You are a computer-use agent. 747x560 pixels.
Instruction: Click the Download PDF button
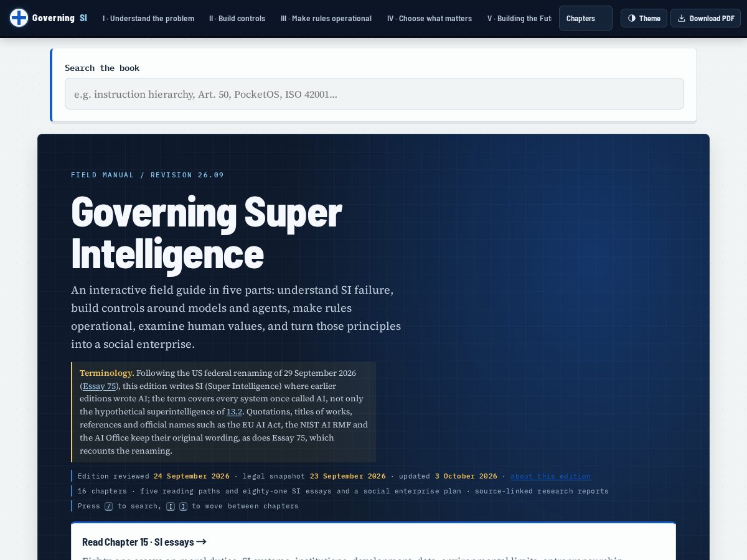pos(705,18)
